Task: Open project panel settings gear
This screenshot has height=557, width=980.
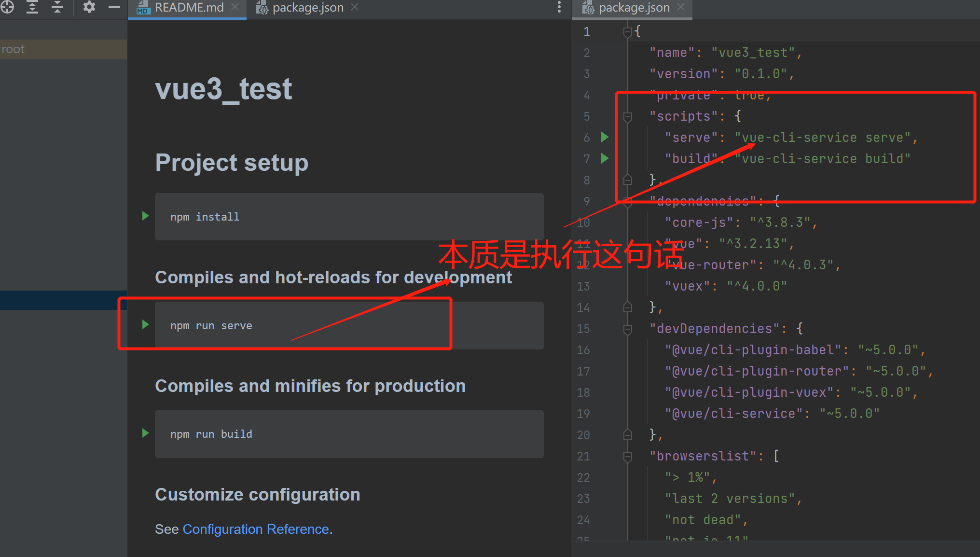Action: pos(89,7)
